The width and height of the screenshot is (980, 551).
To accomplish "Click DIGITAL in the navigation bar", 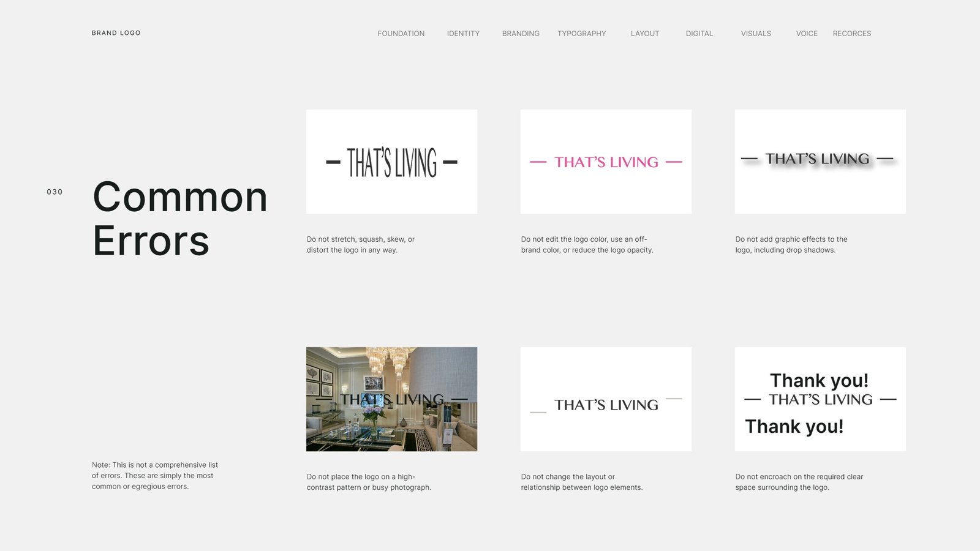I will coord(699,34).
